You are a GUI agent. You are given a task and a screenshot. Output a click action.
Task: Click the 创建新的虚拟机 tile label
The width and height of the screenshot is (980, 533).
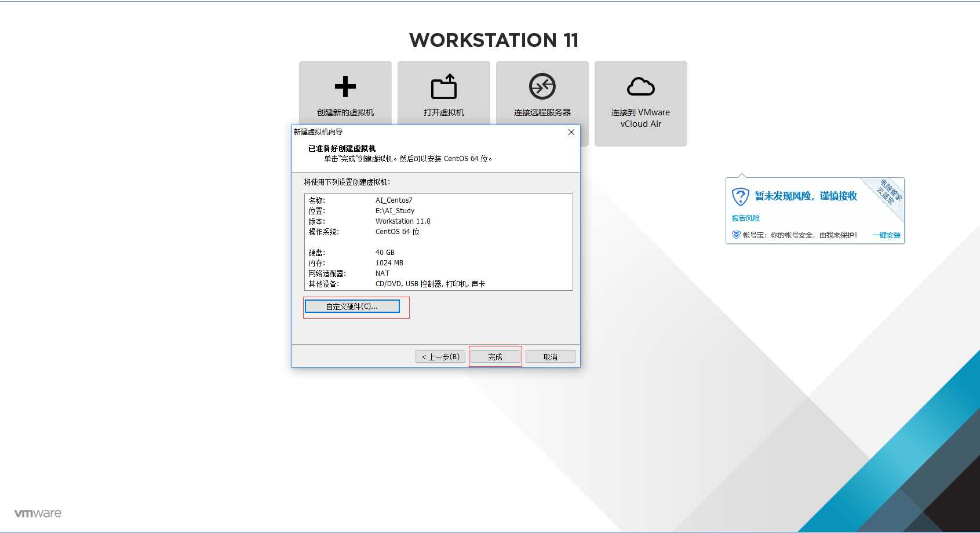[x=345, y=112]
